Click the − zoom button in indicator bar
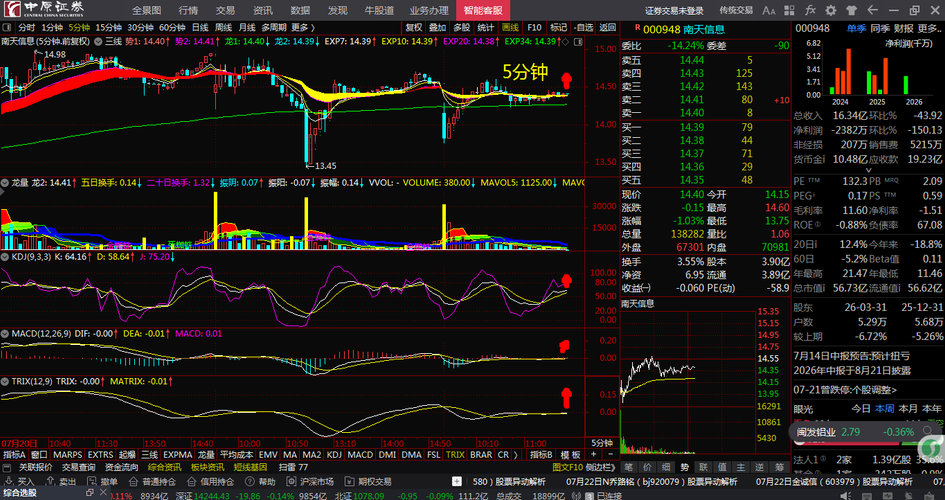Viewport: 945px width, 500px height. [x=609, y=455]
